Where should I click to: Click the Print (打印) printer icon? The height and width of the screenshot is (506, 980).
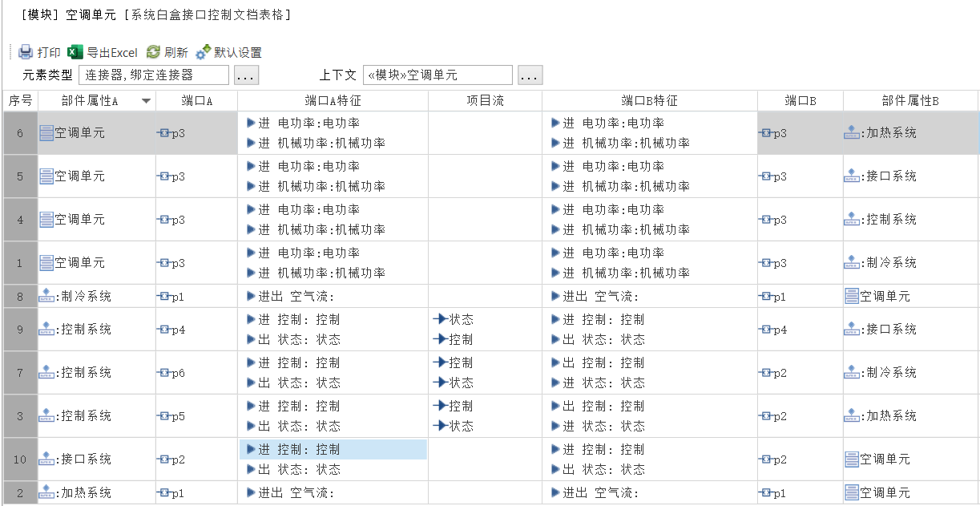point(26,53)
